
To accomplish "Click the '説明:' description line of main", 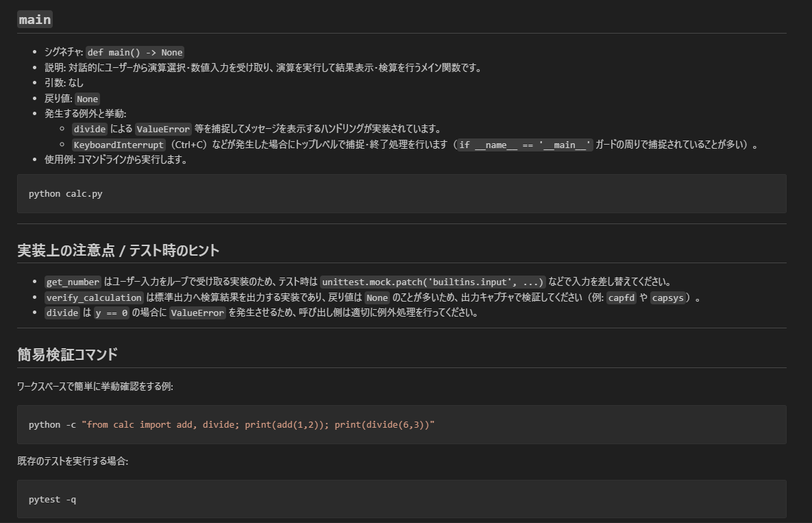I will (x=264, y=68).
